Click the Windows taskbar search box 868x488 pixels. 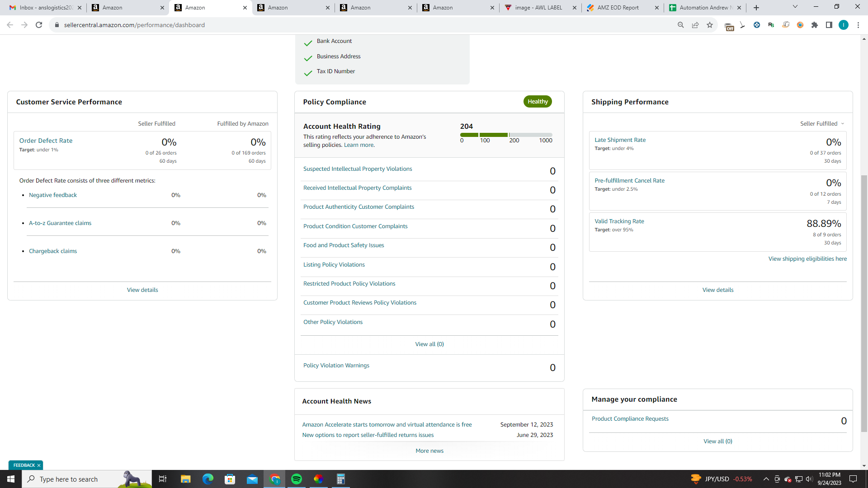[x=87, y=479]
